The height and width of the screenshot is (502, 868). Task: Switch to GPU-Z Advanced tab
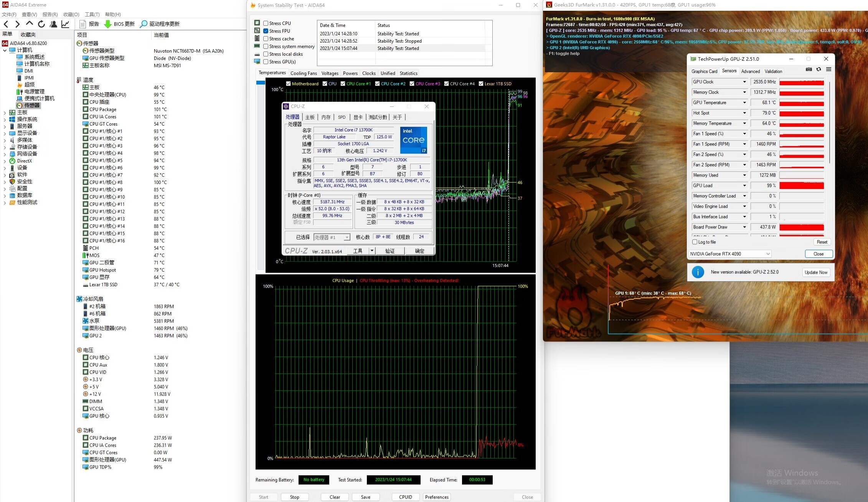750,71
